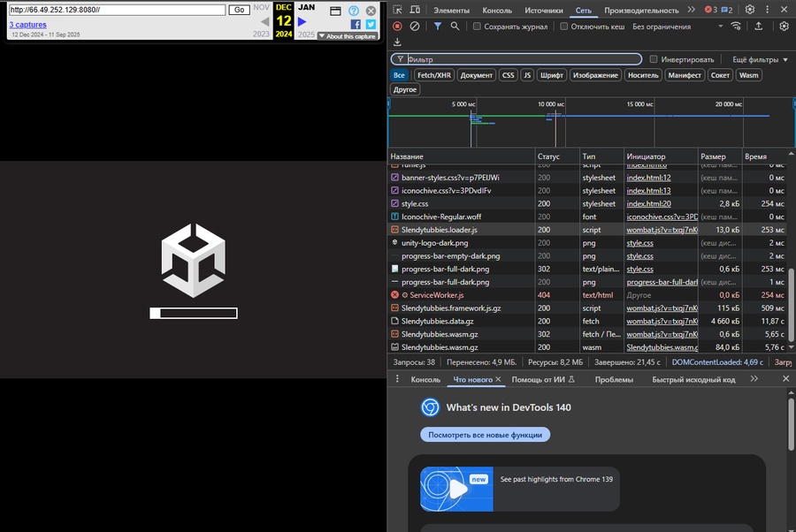Show more DevTools tabs chevron
Image resolution: width=796 pixels, height=532 pixels.
click(x=691, y=10)
